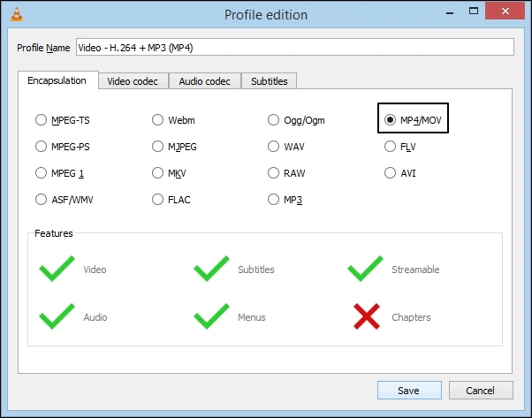Click the Chapters feature label

point(411,317)
